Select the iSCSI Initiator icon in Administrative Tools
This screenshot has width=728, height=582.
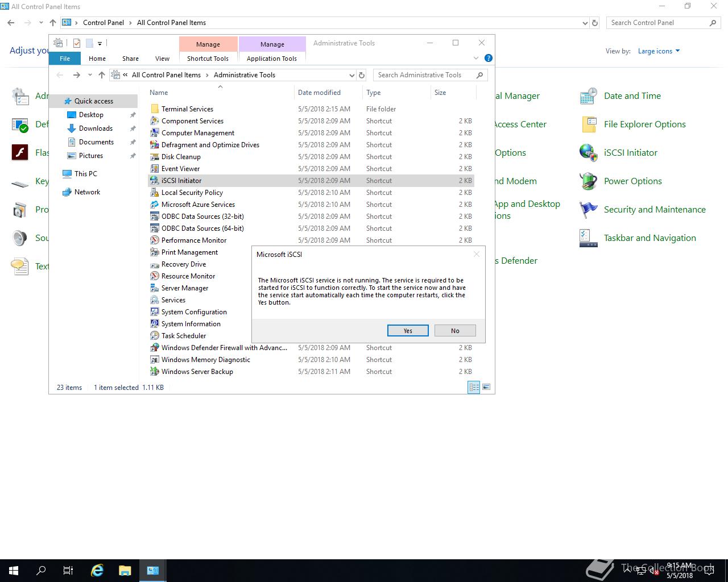click(154, 181)
